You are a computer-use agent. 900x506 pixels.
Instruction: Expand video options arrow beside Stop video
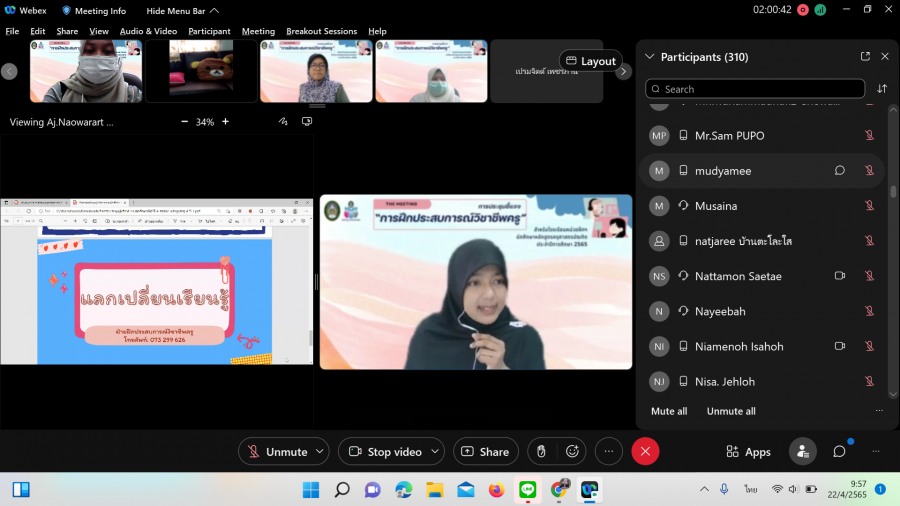tap(435, 452)
